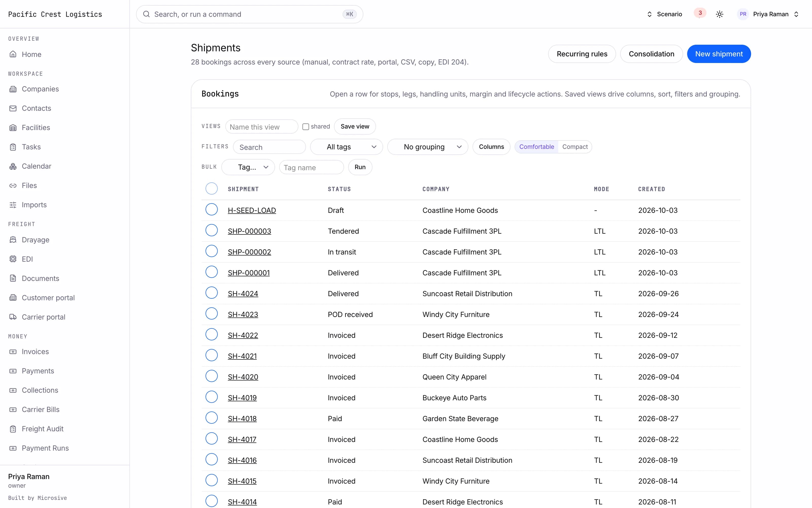Open the Consolidation page button

[x=651, y=54]
